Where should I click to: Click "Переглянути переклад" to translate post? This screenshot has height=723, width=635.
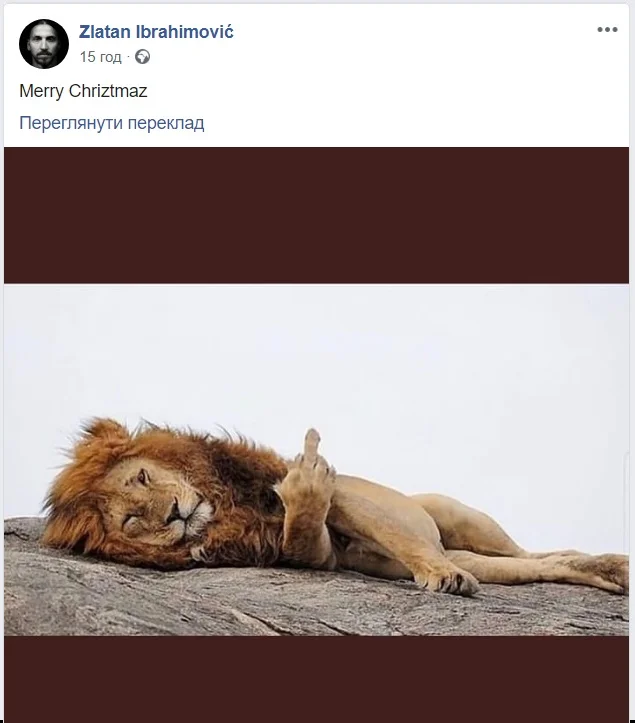[112, 123]
